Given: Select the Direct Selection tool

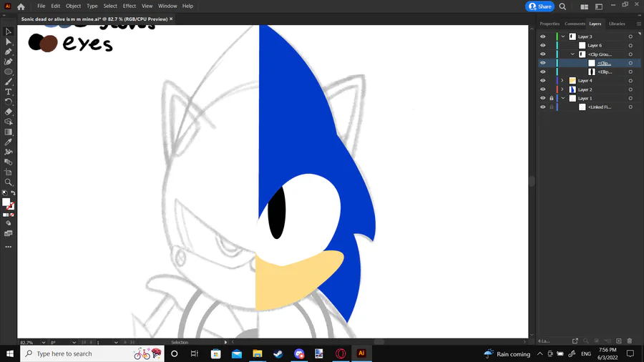Looking at the screenshot, I should [x=8, y=42].
